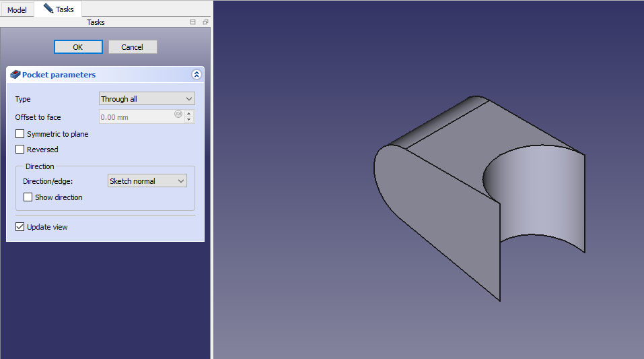Image resolution: width=644 pixels, height=359 pixels.
Task: Click the Offset to face input field
Action: coord(137,117)
